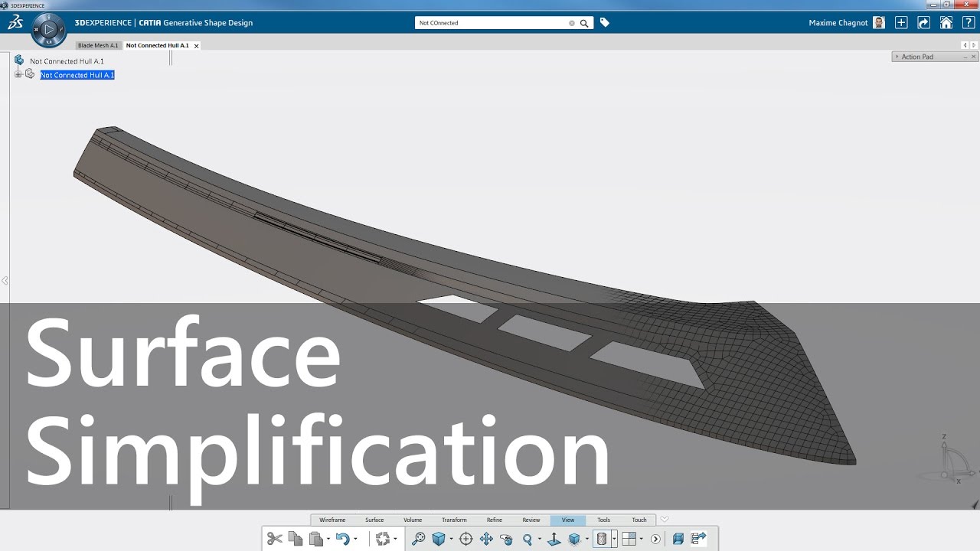The image size is (980, 551).
Task: Expand the Action Pad panel
Action: (x=897, y=57)
